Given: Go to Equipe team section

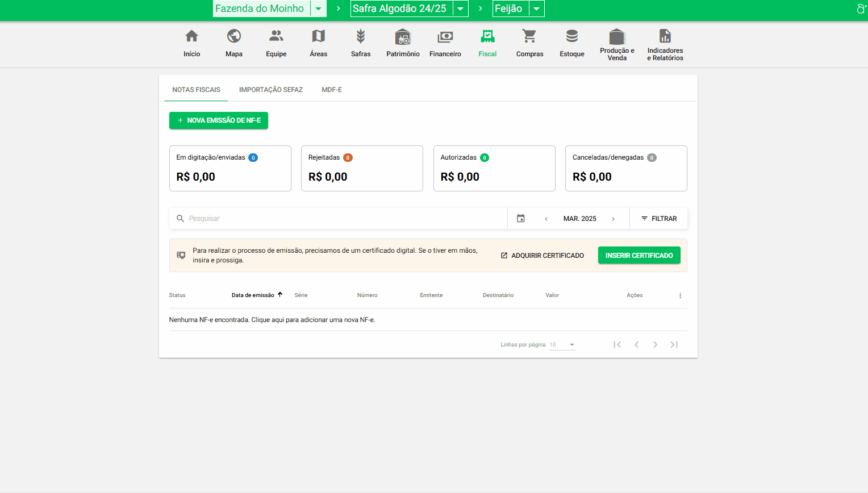Looking at the screenshot, I should [276, 36].
